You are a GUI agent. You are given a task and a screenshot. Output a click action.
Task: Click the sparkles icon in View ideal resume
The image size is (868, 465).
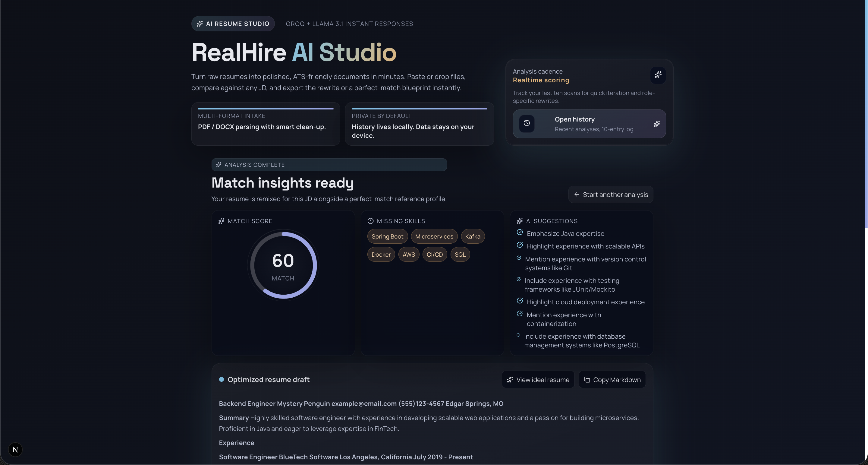[510, 379]
